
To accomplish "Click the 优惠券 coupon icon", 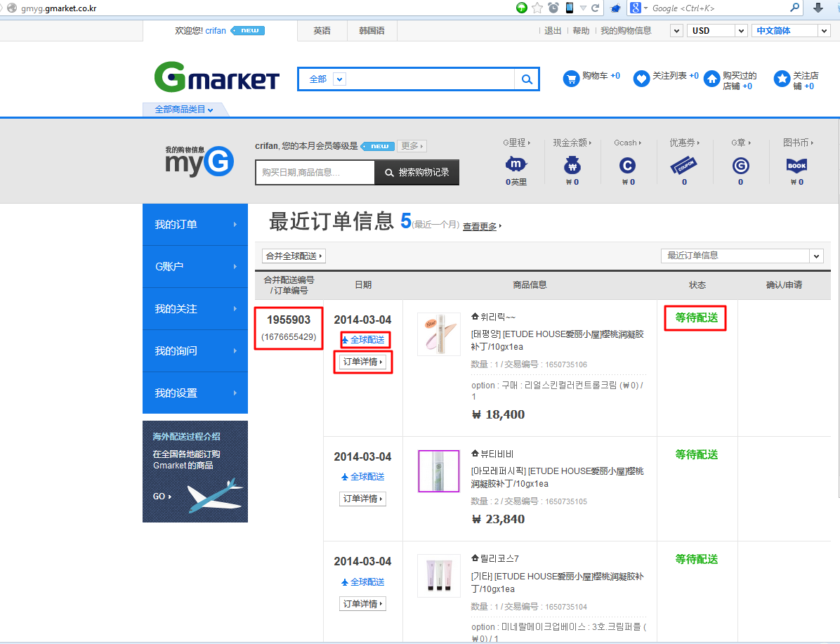I will coord(683,165).
